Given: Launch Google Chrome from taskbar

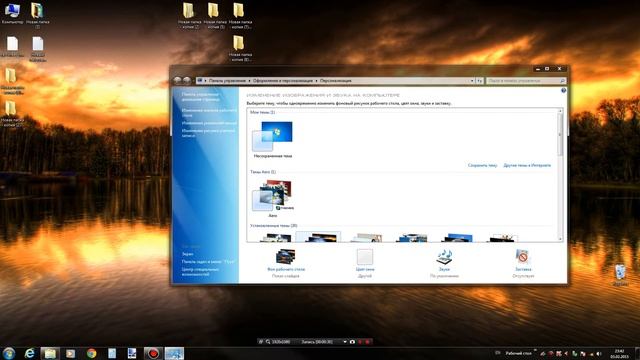Looking at the screenshot, I should [x=91, y=353].
